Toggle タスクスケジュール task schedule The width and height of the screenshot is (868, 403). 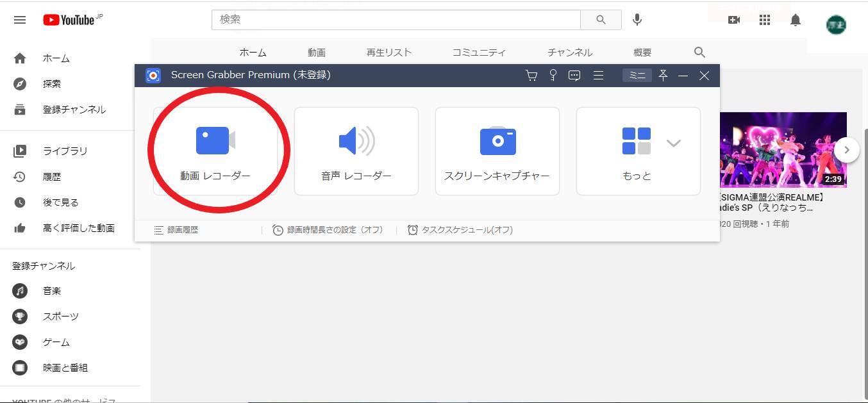[x=460, y=230]
